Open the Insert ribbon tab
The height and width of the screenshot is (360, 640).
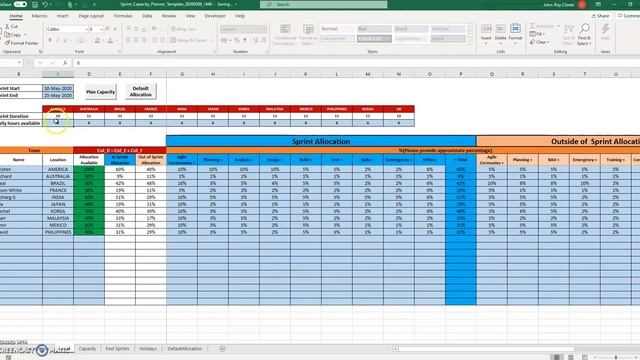click(62, 16)
